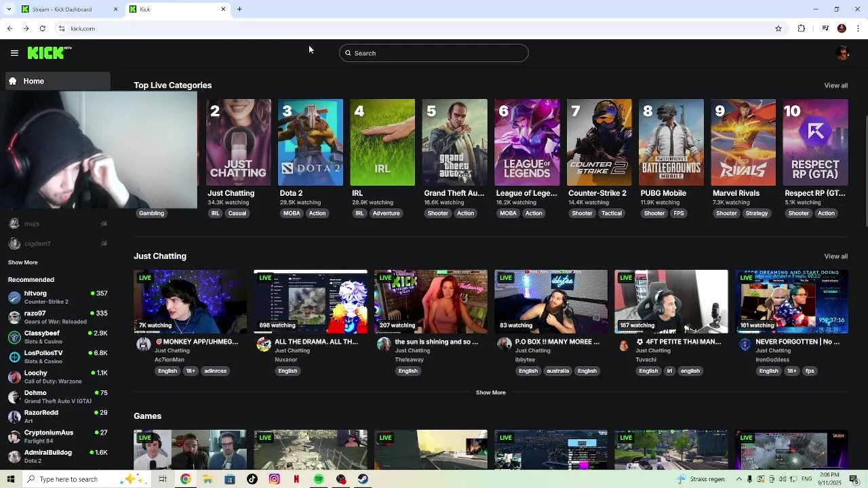Click the adinross tag
This screenshot has width=868, height=488.
216,371
